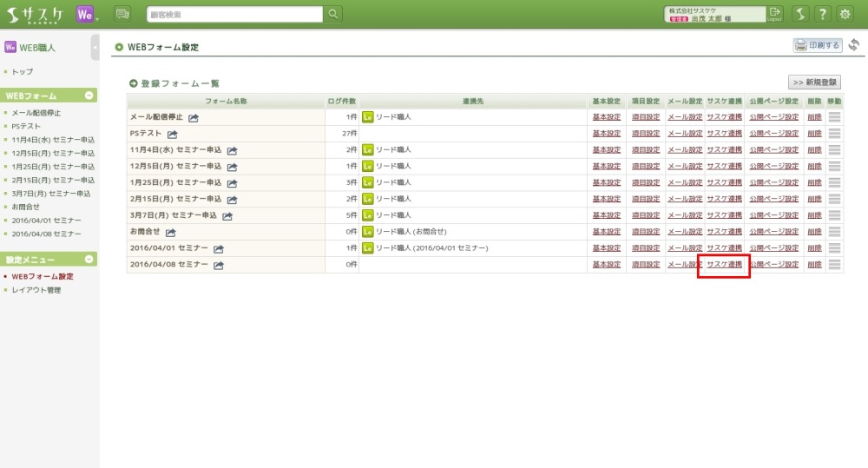Click the Logout icon in the header
Viewport: 868px width, 468px height.
pos(775,14)
